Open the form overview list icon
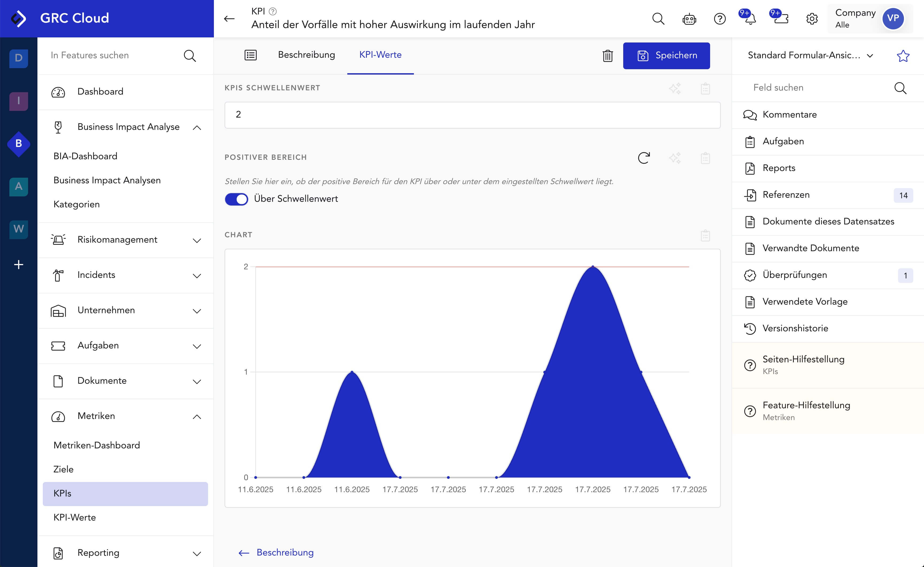Screen dimensions: 924x567 pos(251,55)
